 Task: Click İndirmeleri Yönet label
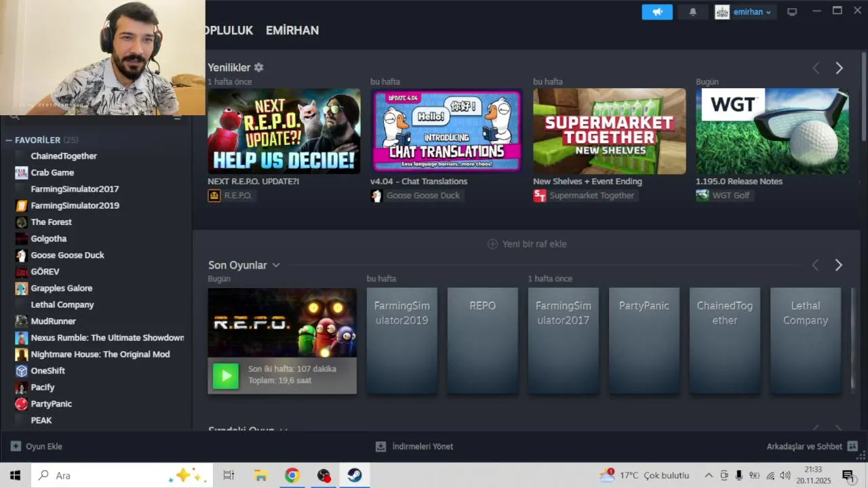(x=422, y=447)
